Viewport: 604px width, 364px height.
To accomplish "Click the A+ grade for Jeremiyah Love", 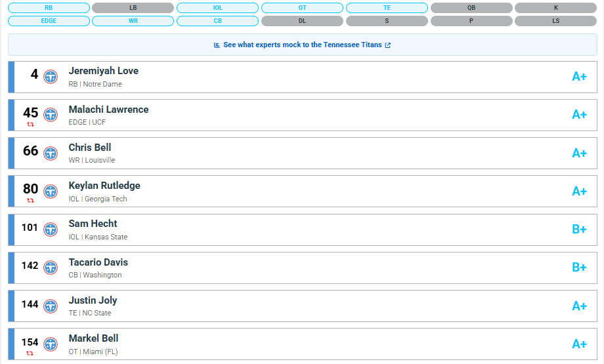I will pyautogui.click(x=579, y=77).
